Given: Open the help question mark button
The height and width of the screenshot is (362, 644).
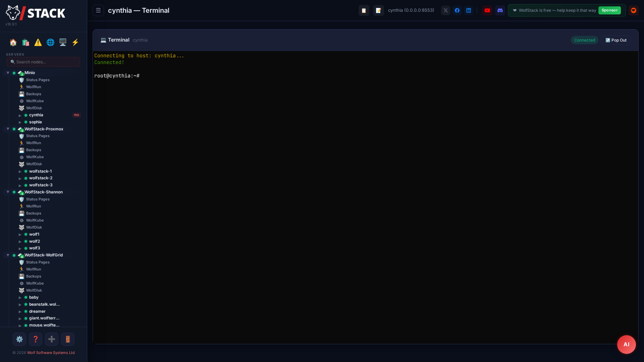Looking at the screenshot, I should tap(36, 339).
